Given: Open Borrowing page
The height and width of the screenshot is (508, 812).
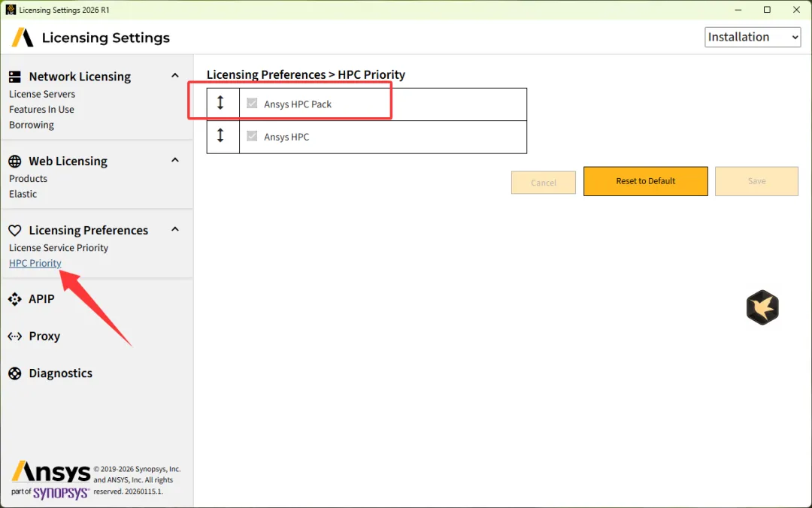Looking at the screenshot, I should (x=31, y=125).
